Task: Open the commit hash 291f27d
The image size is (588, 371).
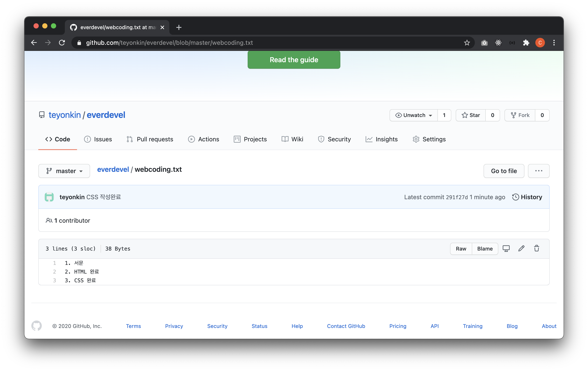Action: click(457, 197)
